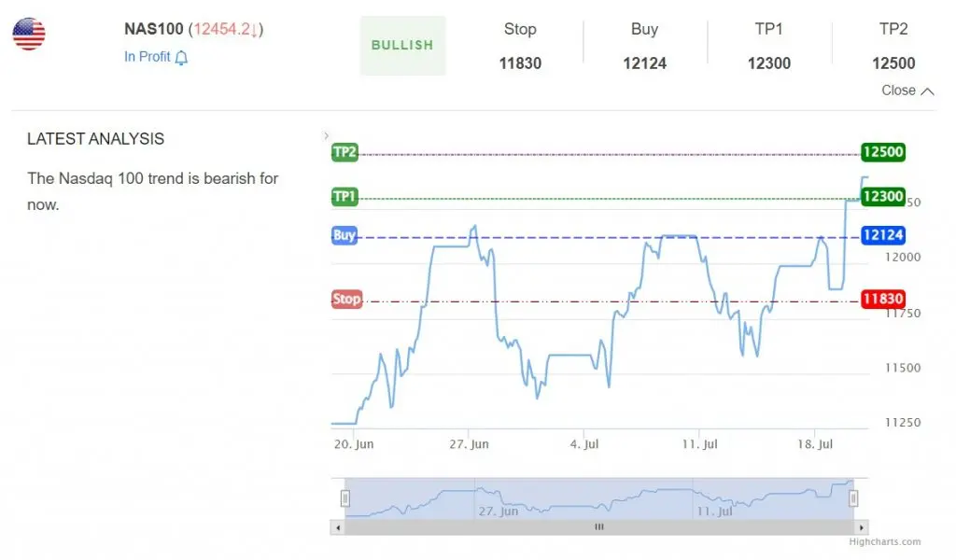Click the 11500 y-axis label
Screen dimensions: 956x560
tap(903, 368)
